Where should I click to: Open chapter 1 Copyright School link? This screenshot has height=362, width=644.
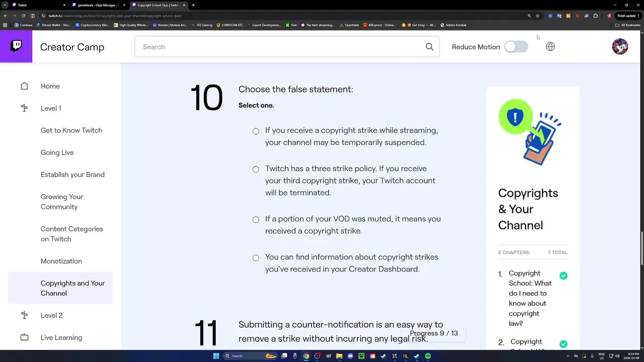click(x=530, y=298)
